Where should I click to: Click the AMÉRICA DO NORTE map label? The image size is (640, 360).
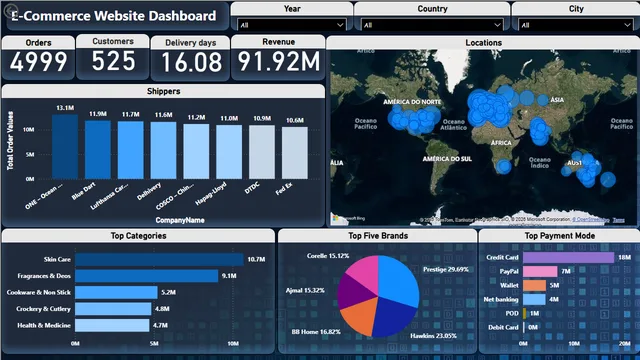[x=412, y=102]
